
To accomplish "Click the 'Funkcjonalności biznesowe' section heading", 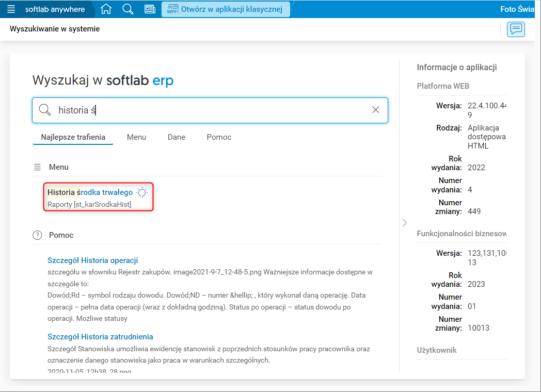I will tap(462, 234).
